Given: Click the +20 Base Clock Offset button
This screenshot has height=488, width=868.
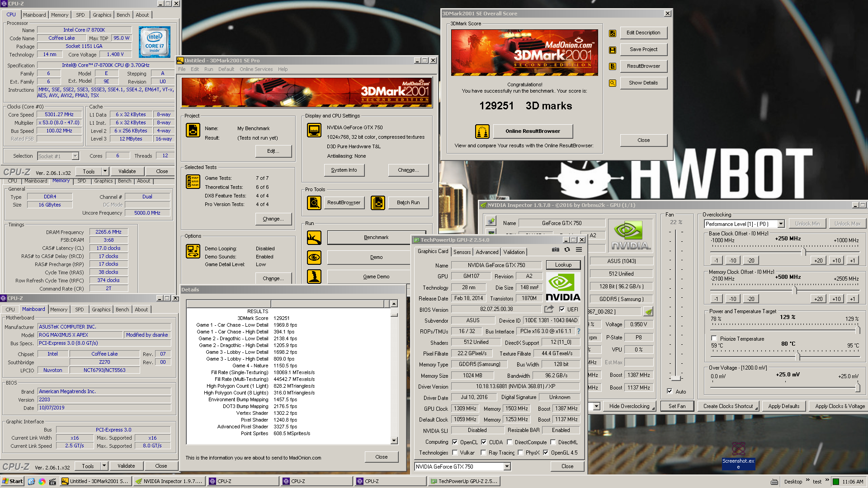Looking at the screenshot, I should coord(818,261).
